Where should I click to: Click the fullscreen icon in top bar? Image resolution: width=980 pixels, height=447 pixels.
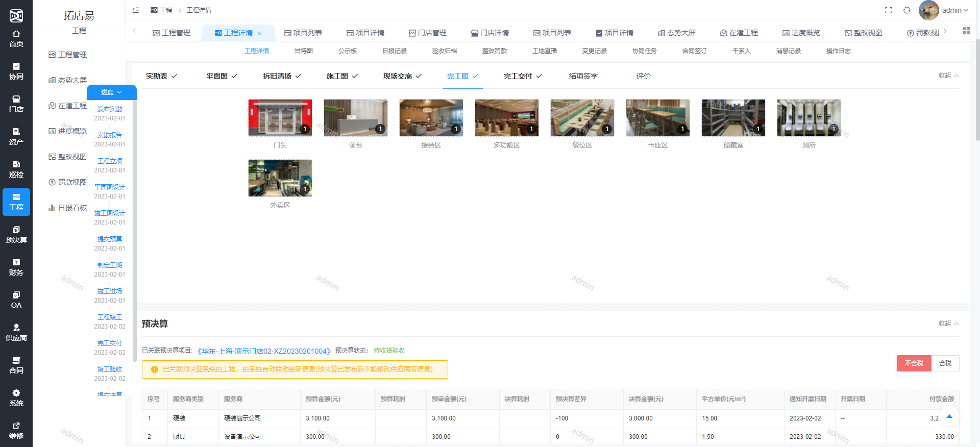pyautogui.click(x=889, y=10)
